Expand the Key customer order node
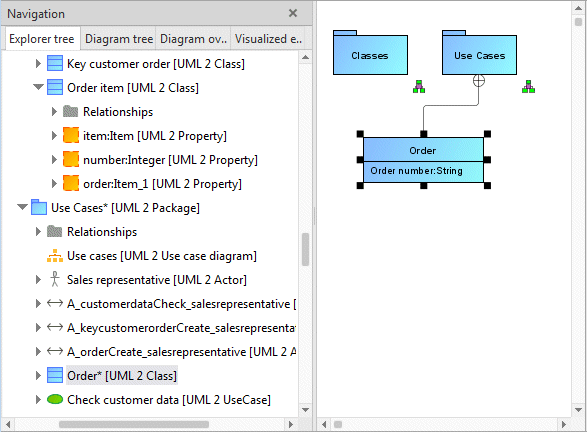The image size is (587, 432). point(38,63)
